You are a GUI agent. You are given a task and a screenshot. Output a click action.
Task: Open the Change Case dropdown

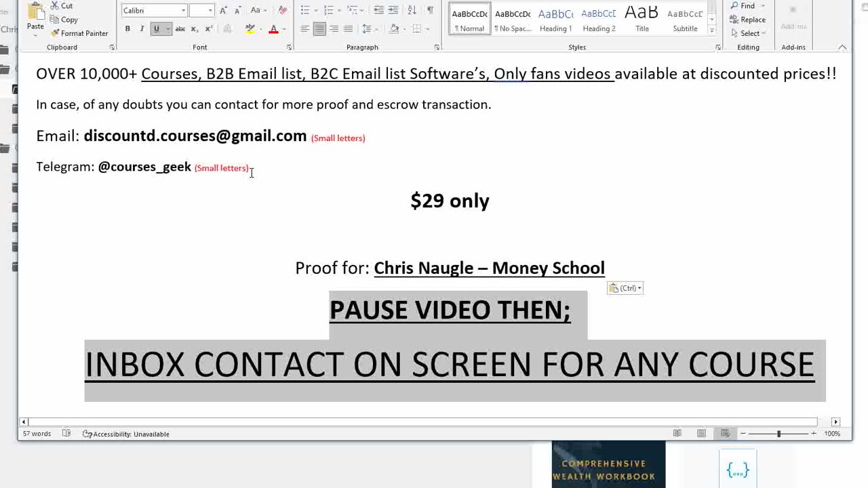click(258, 10)
